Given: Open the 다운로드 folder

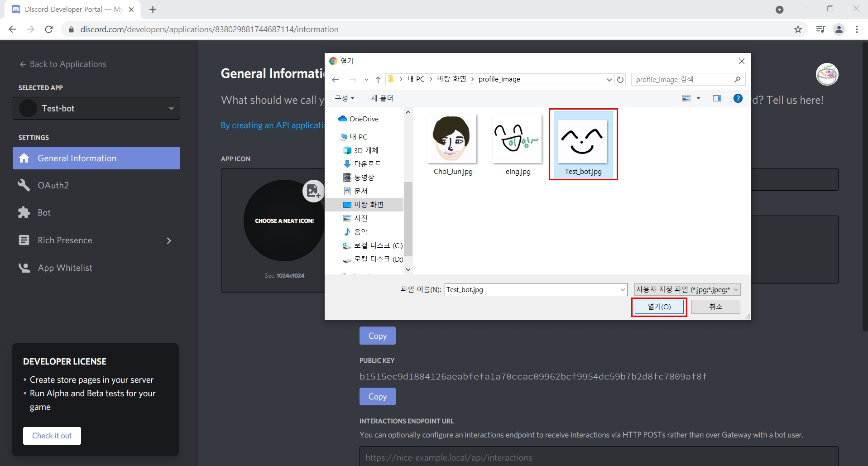Looking at the screenshot, I should 362,164.
